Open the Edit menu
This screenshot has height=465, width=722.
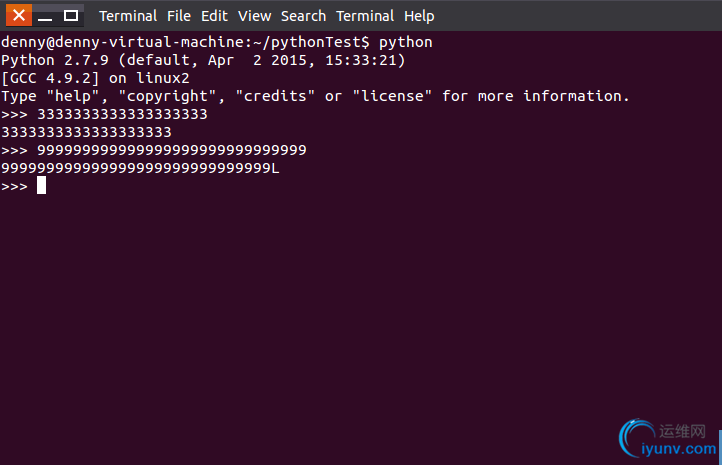point(214,16)
